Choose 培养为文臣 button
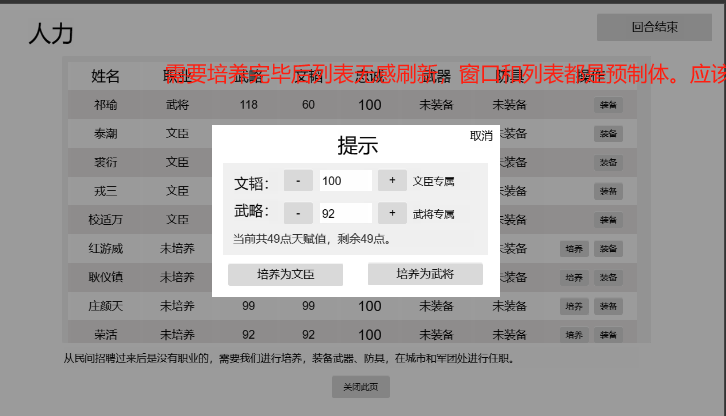This screenshot has height=416, width=726. point(285,275)
